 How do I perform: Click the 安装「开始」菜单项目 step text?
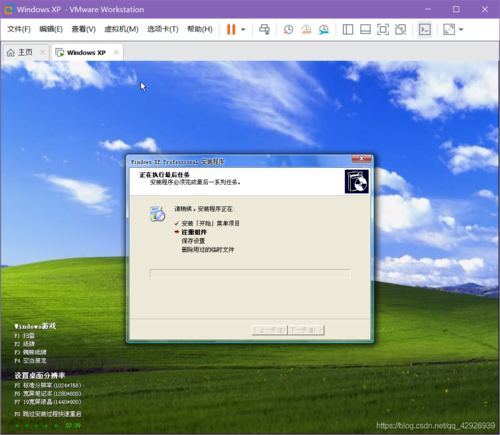[x=211, y=223]
